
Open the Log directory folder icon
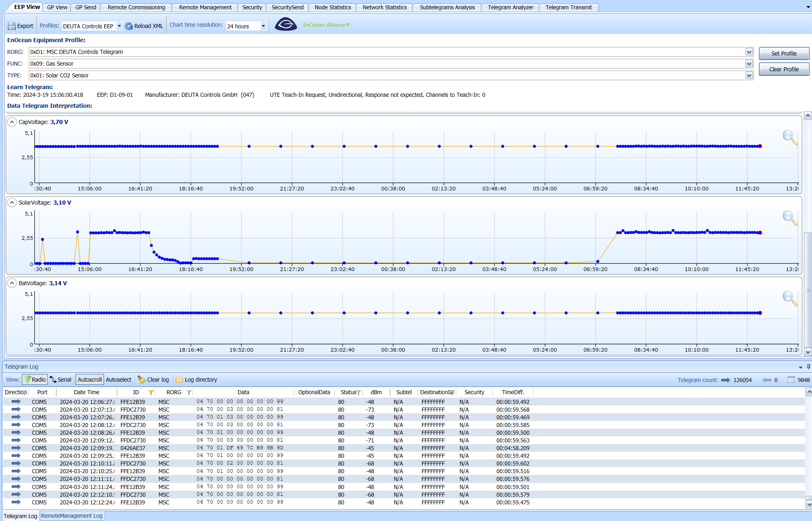[x=179, y=380]
